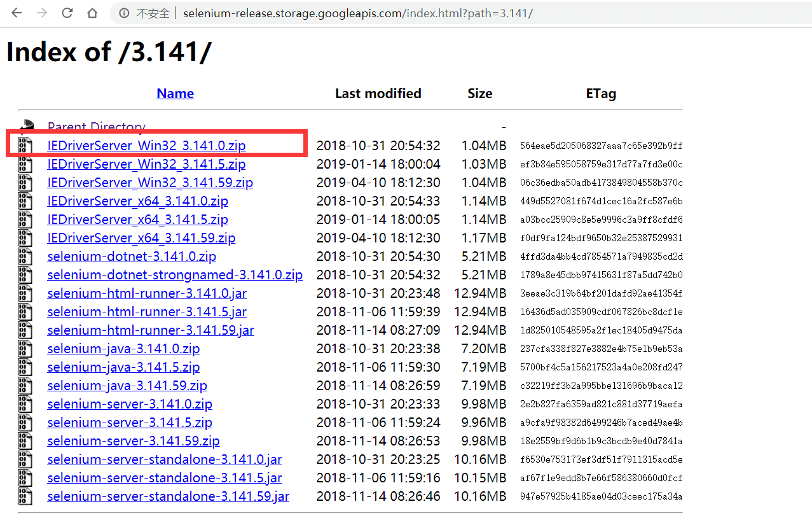
Task: Get the selenium-java-3.141.59.zip file
Action: pos(127,386)
